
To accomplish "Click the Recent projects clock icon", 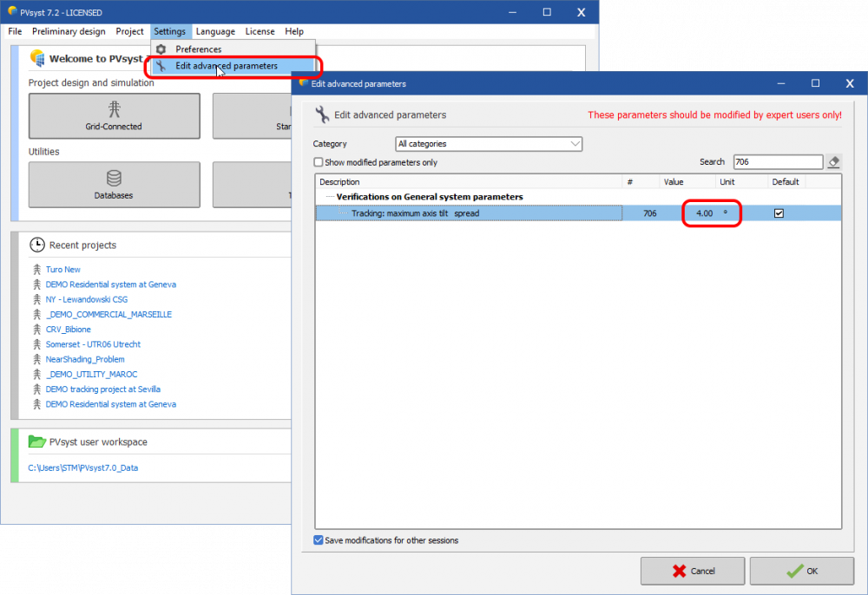I will tap(36, 245).
